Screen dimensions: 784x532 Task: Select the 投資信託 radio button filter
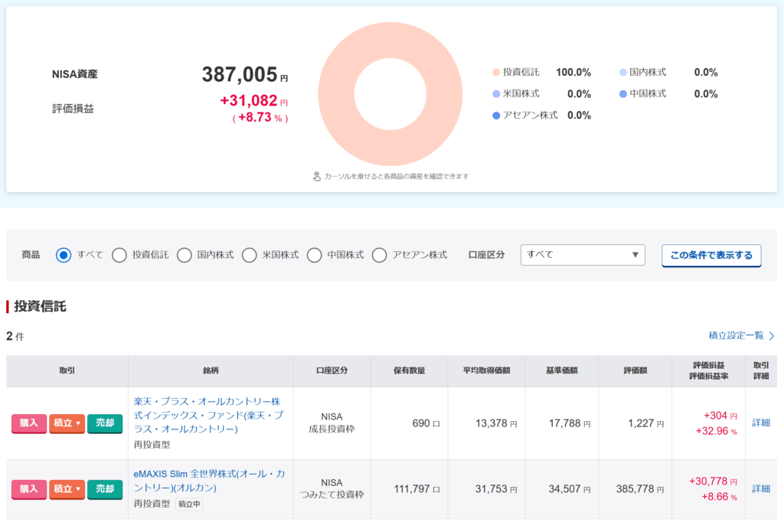[119, 255]
